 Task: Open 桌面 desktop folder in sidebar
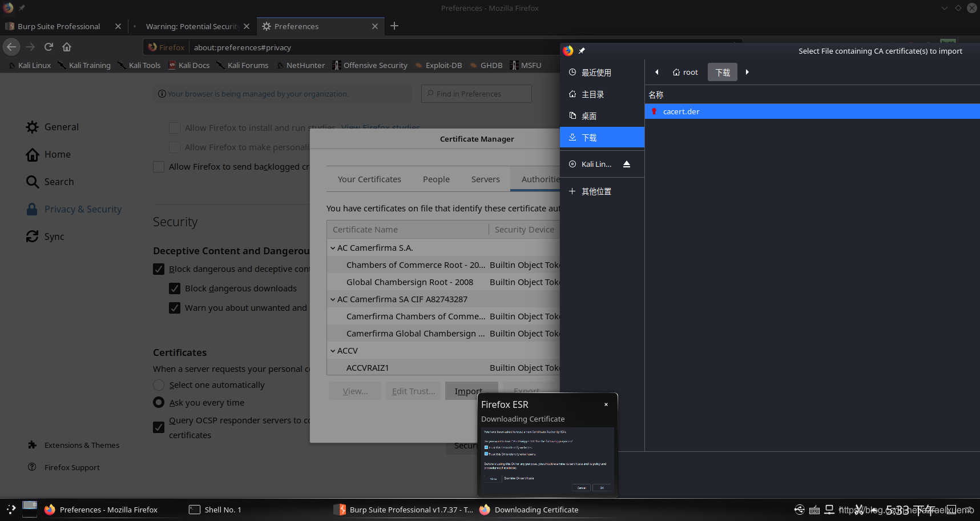tap(602, 116)
